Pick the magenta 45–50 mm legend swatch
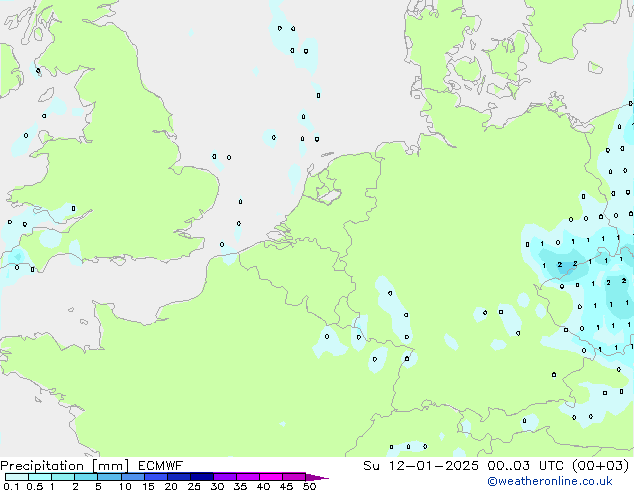The width and height of the screenshot is (634, 490). tap(294, 476)
